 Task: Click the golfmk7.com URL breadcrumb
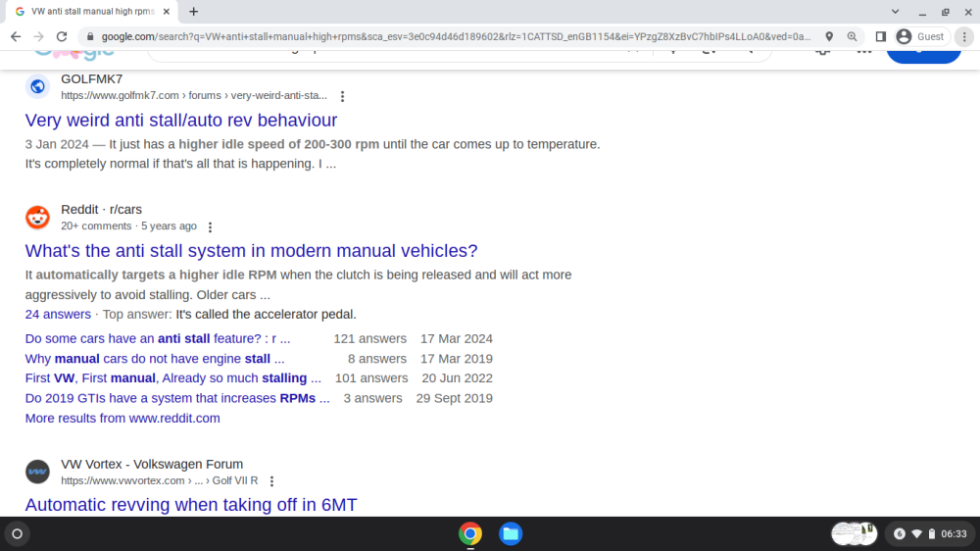194,96
